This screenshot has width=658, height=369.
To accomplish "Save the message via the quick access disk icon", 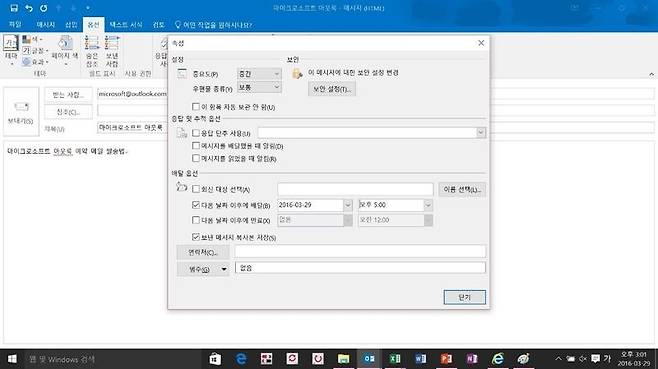I will [14, 8].
